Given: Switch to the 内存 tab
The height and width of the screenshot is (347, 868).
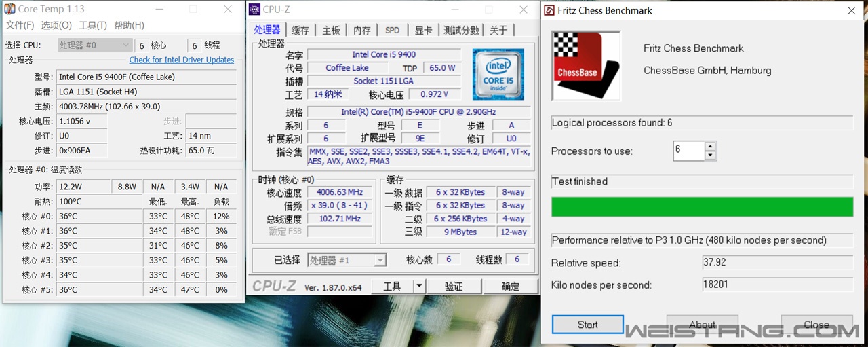Looking at the screenshot, I should (x=362, y=30).
